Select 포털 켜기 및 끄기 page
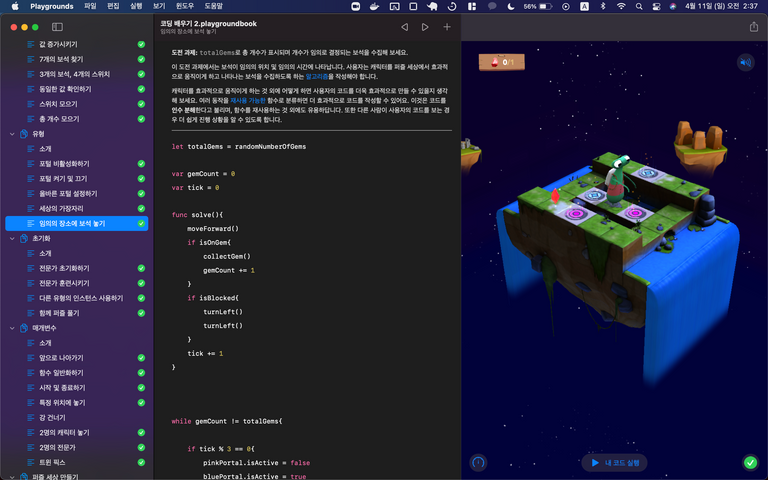 78,179
